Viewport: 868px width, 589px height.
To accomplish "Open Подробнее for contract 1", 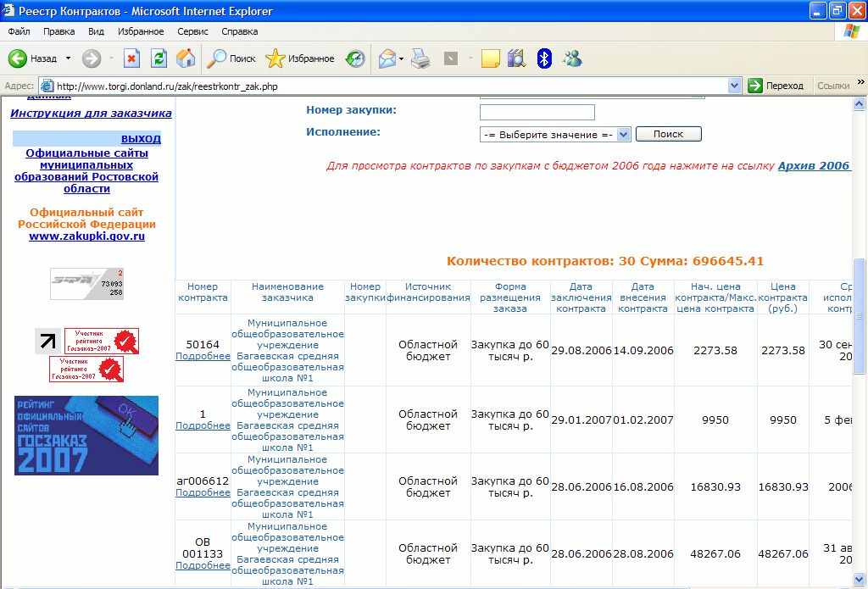I will tap(203, 425).
